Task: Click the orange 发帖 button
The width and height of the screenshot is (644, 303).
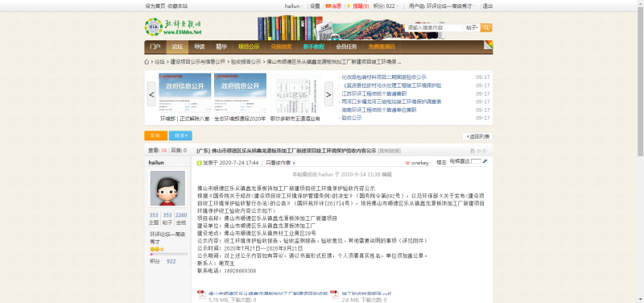Action: 155,135
